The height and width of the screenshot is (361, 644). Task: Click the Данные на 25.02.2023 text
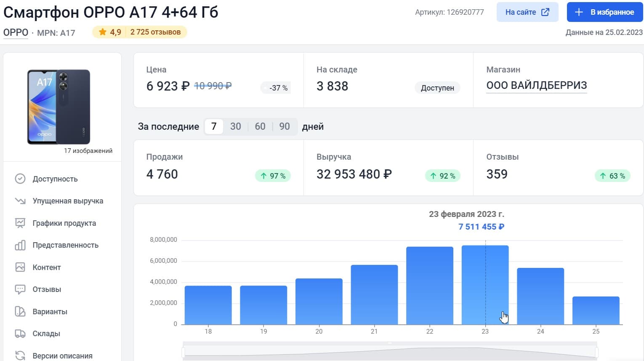point(604,32)
